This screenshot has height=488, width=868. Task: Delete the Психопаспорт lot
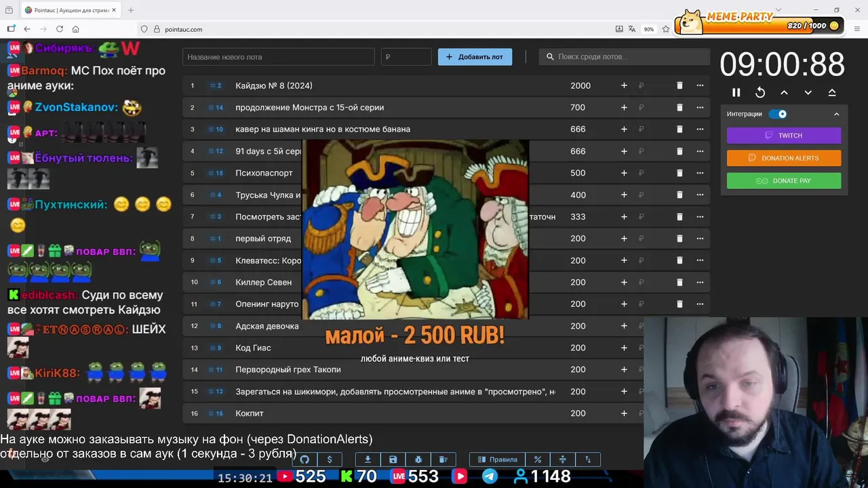(x=679, y=173)
